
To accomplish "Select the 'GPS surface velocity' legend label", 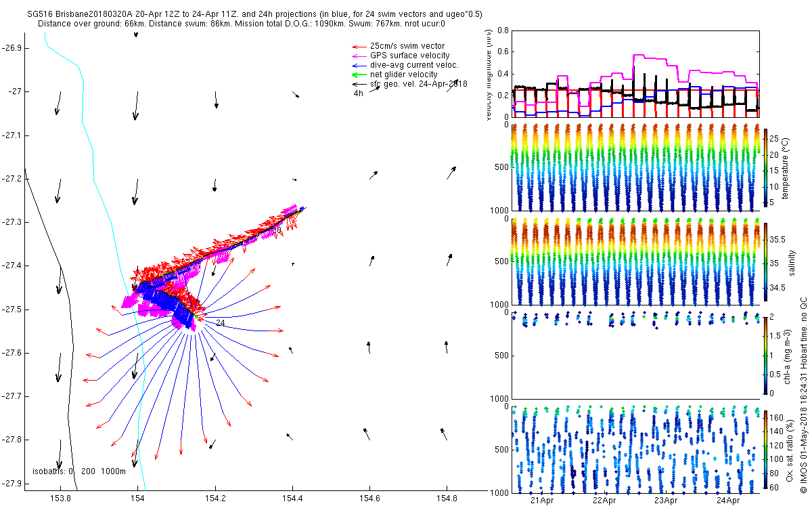I will 409,56.
